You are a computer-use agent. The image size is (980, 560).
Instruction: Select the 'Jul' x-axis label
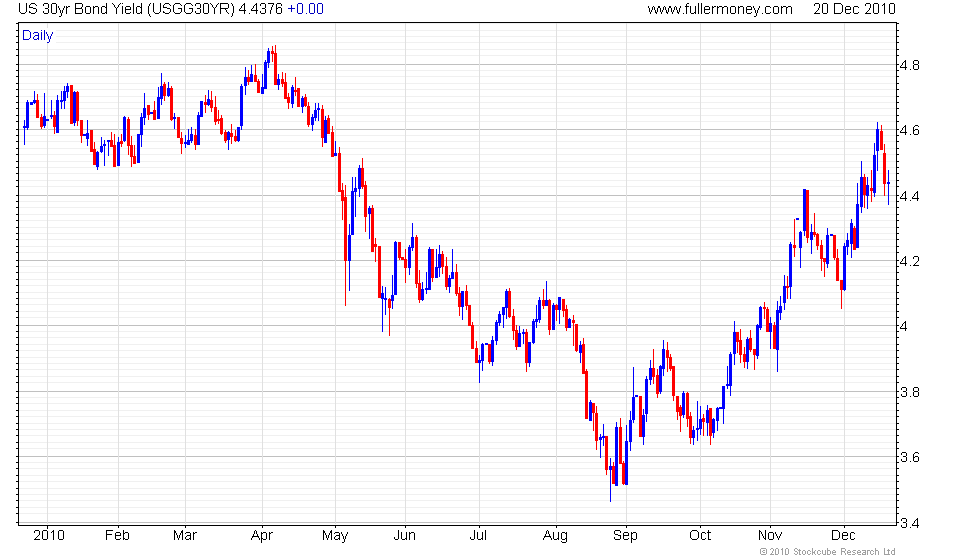478,536
